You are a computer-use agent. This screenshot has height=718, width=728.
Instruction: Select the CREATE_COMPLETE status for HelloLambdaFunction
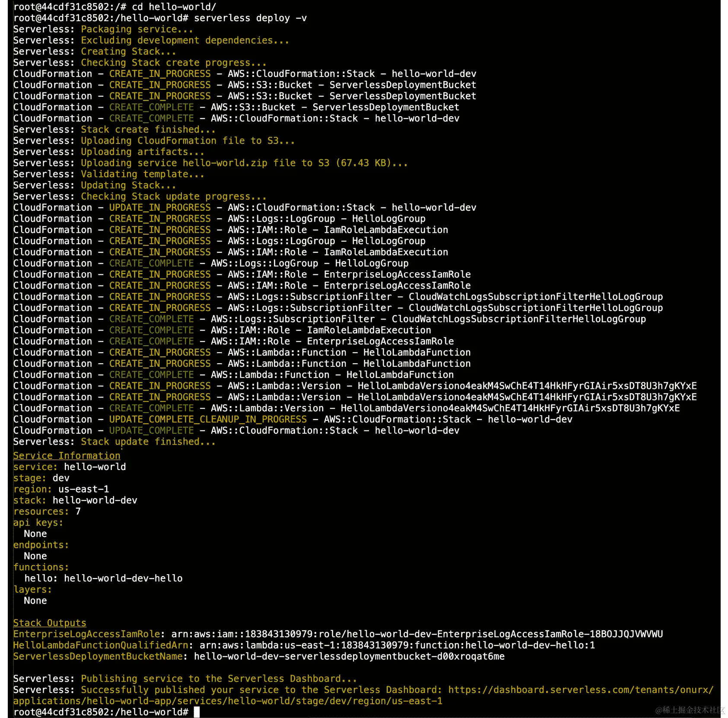point(151,375)
